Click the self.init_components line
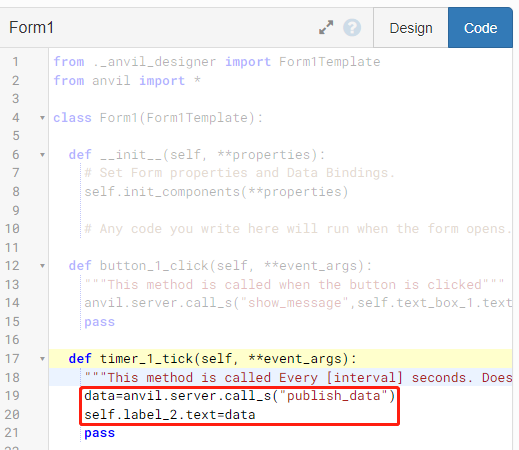The height and width of the screenshot is (450, 519). click(216, 192)
